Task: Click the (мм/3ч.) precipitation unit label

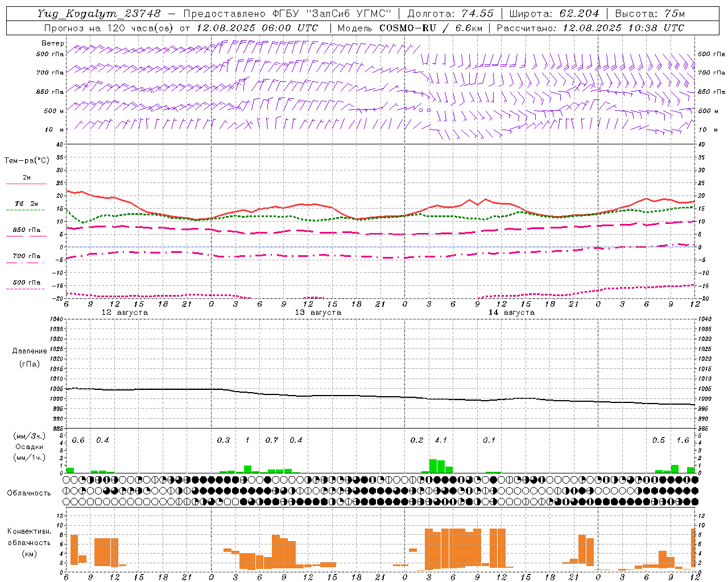Action: (x=29, y=436)
